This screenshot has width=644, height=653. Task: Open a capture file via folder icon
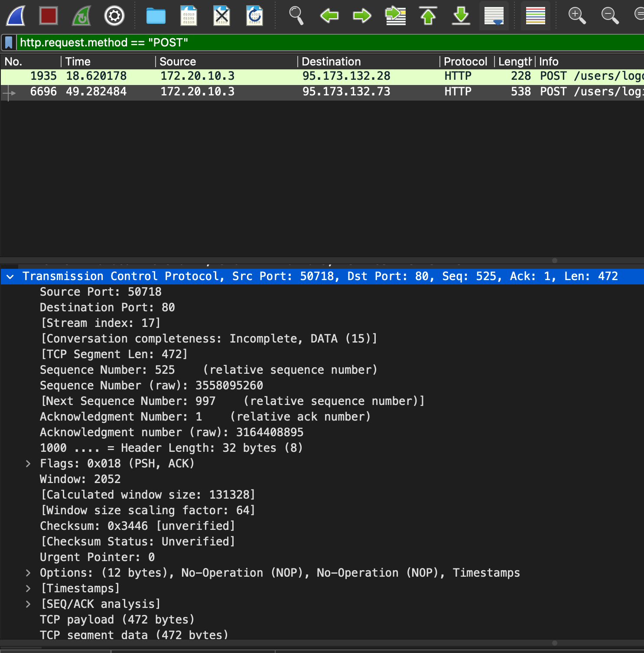156,16
